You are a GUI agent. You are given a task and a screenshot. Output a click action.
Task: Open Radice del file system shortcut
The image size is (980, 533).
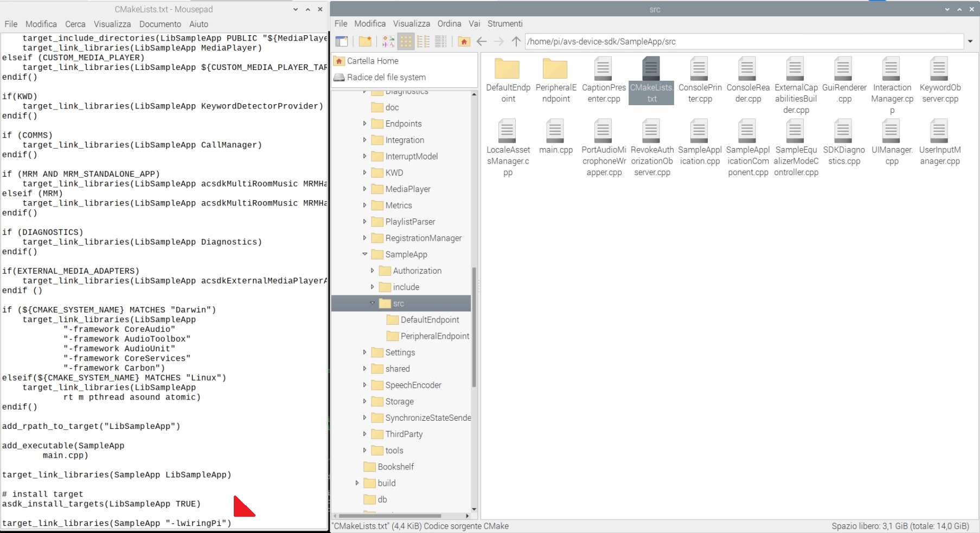(x=387, y=77)
